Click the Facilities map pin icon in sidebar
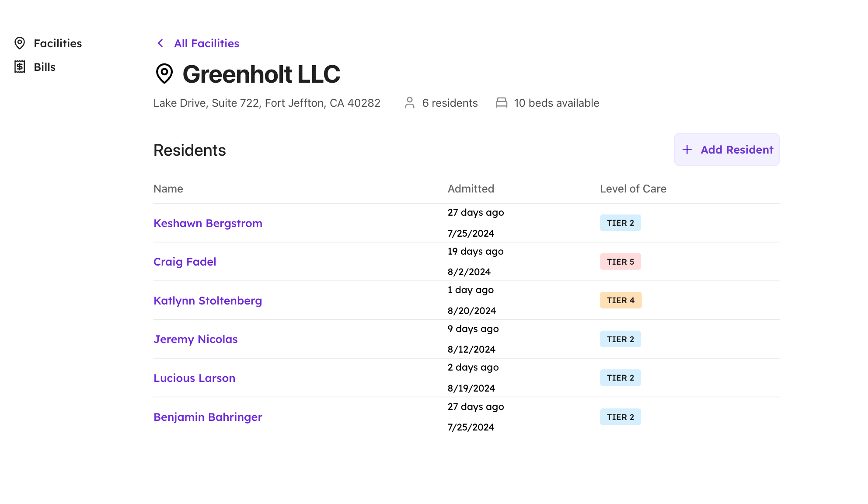 click(20, 43)
